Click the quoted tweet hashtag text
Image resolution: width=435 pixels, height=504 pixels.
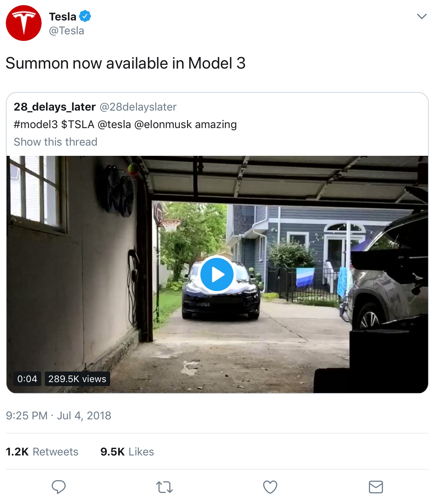coord(36,125)
